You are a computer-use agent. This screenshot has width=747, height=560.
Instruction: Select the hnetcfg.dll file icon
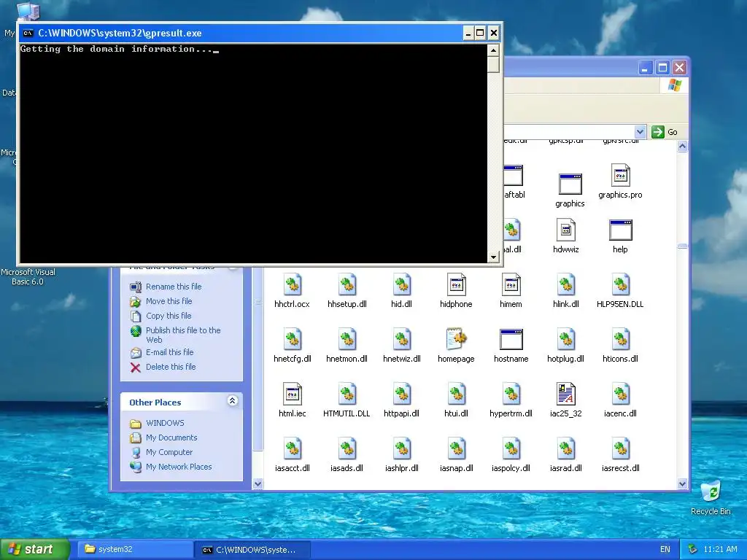click(292, 340)
